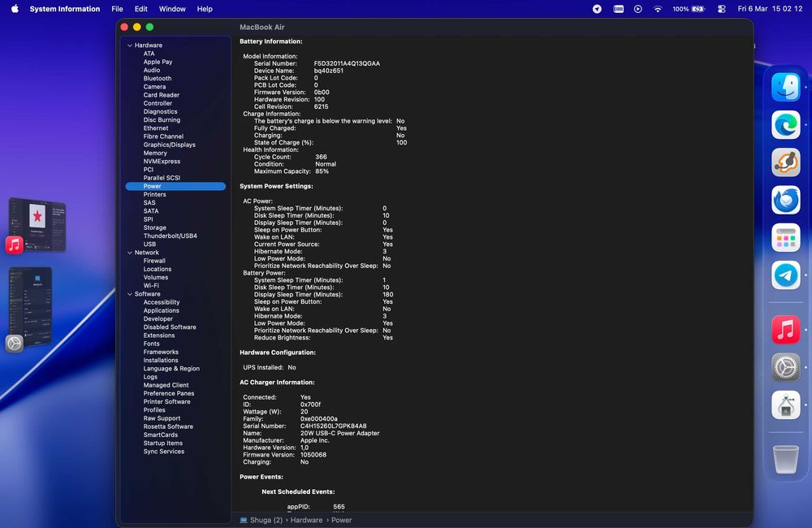The width and height of the screenshot is (812, 528).
Task: Open Telegram from the Dock
Action: pyautogui.click(x=785, y=275)
